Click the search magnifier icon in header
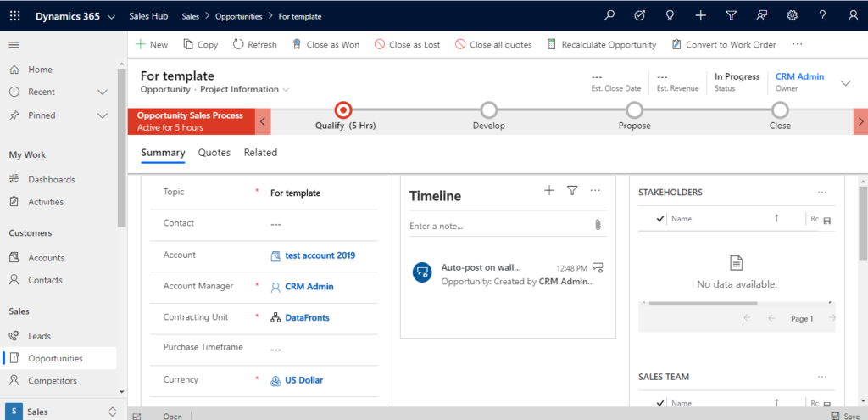Screen dimensions: 868x420 click(609, 16)
